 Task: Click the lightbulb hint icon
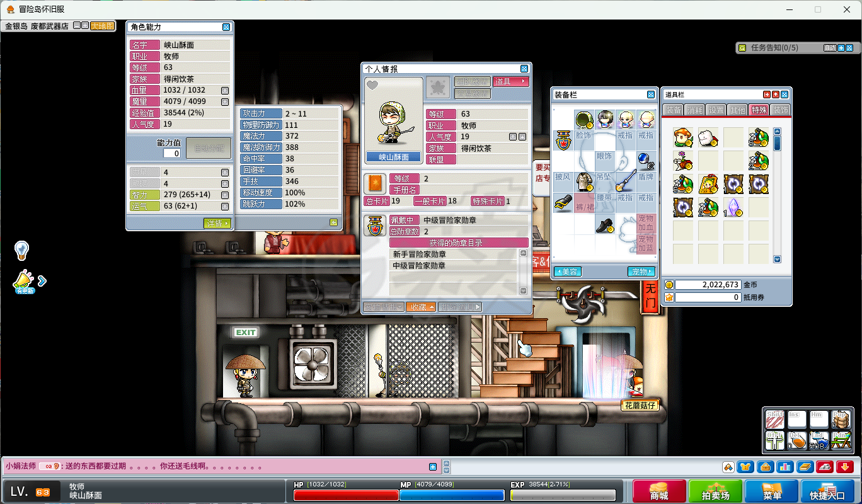click(22, 251)
